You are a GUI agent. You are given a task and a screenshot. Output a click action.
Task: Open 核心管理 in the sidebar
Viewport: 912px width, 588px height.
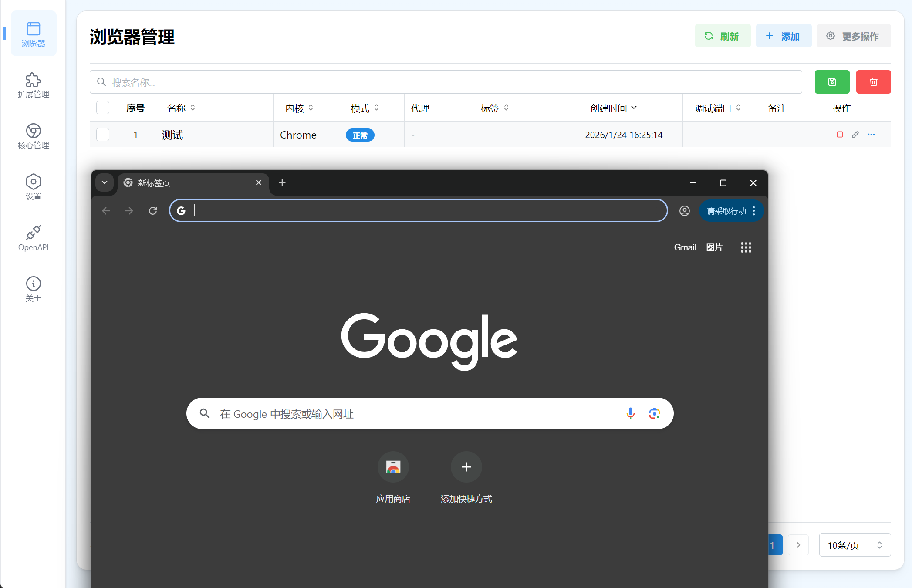click(34, 136)
